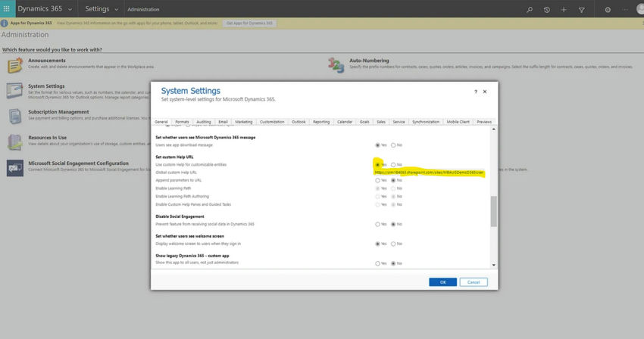Select the Mobile Client tab
The width and height of the screenshot is (644, 339).
point(458,122)
